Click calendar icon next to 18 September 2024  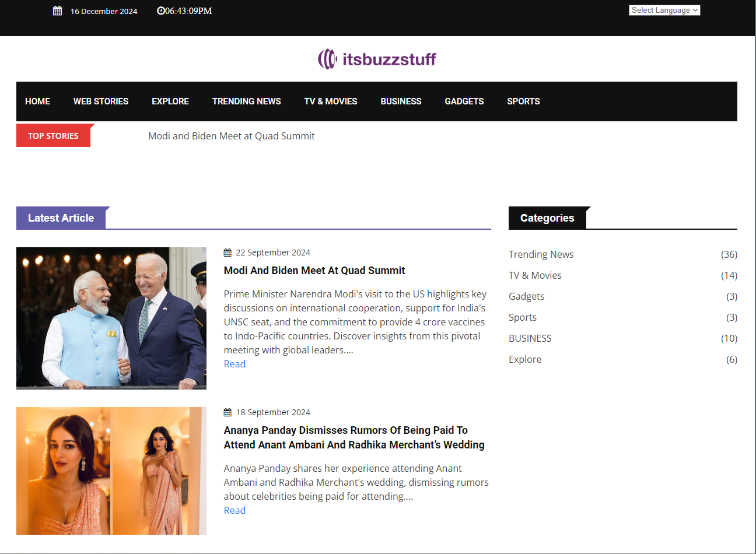[228, 412]
